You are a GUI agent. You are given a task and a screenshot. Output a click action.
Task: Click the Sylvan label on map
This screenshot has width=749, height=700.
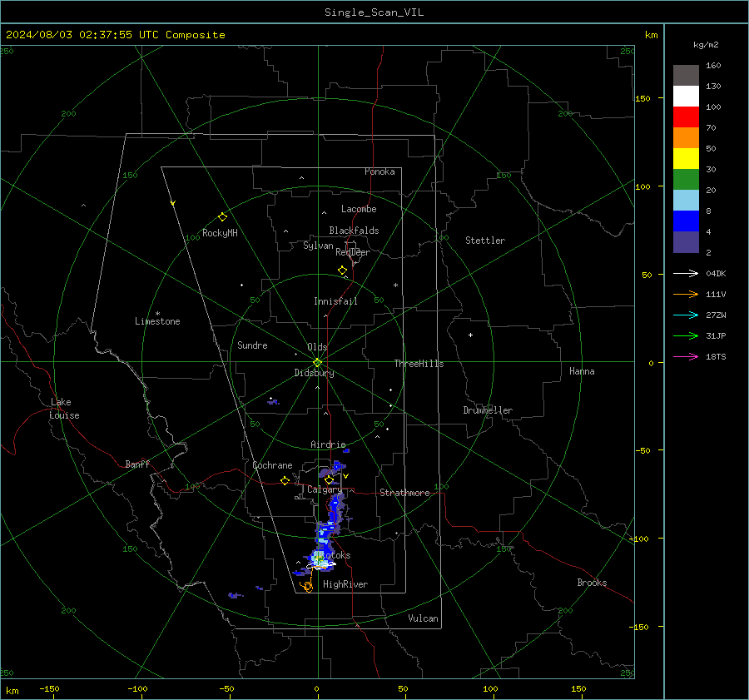(x=318, y=246)
